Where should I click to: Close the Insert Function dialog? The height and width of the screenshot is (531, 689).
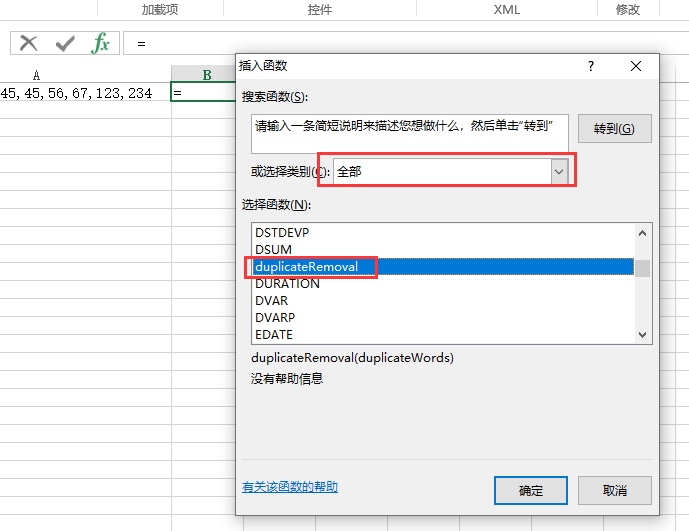(635, 66)
